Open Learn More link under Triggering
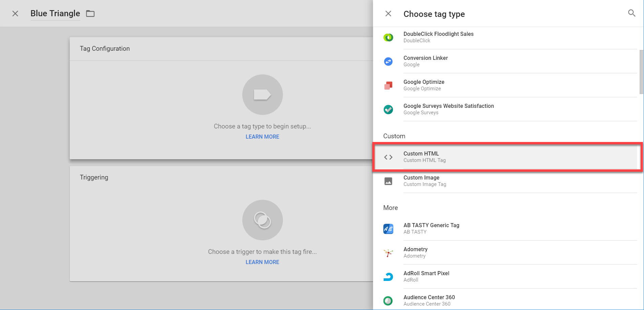The width and height of the screenshot is (644, 310). (x=262, y=262)
